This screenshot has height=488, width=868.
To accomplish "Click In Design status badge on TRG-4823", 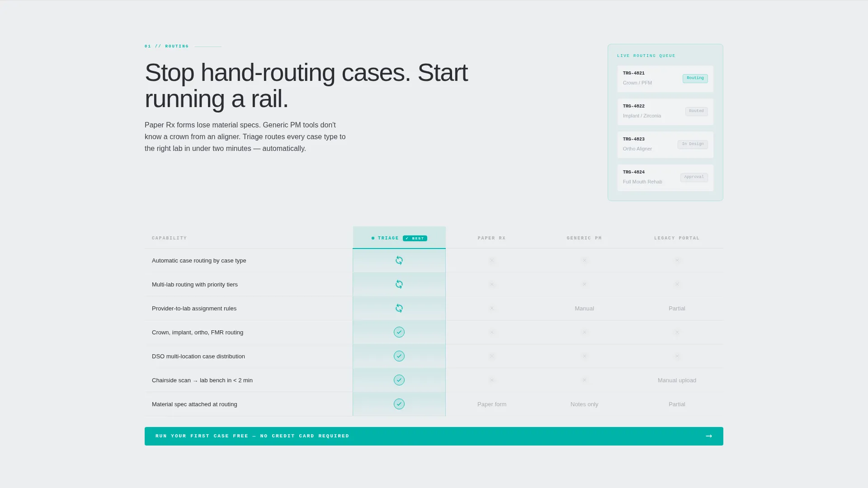I will click(x=693, y=144).
